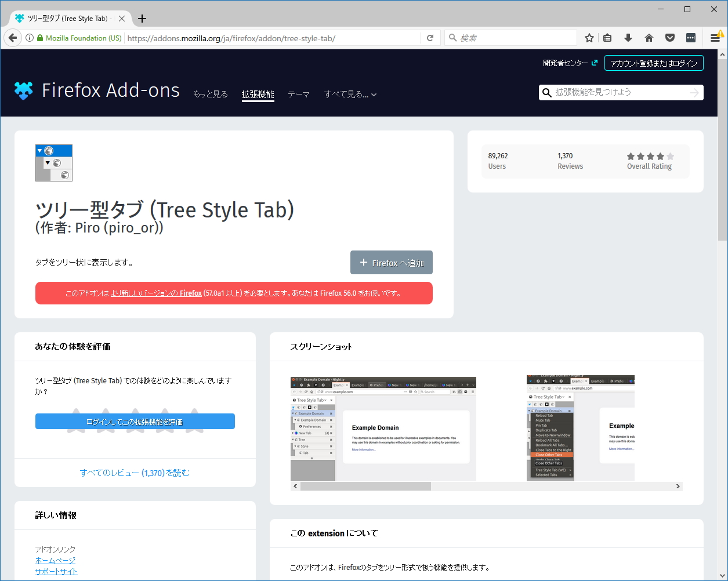Reload the page with the refresh icon
This screenshot has width=728, height=581.
(430, 38)
